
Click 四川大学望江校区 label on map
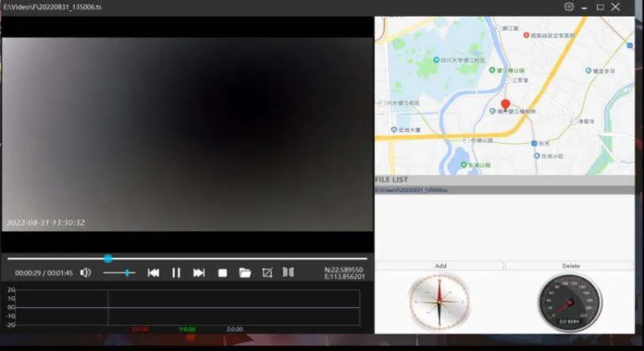(463, 60)
